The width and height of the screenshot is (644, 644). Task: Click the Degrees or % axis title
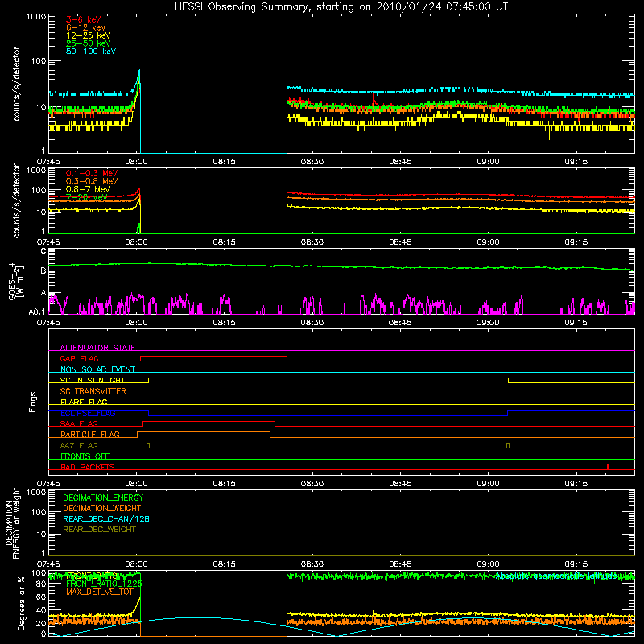point(21,603)
